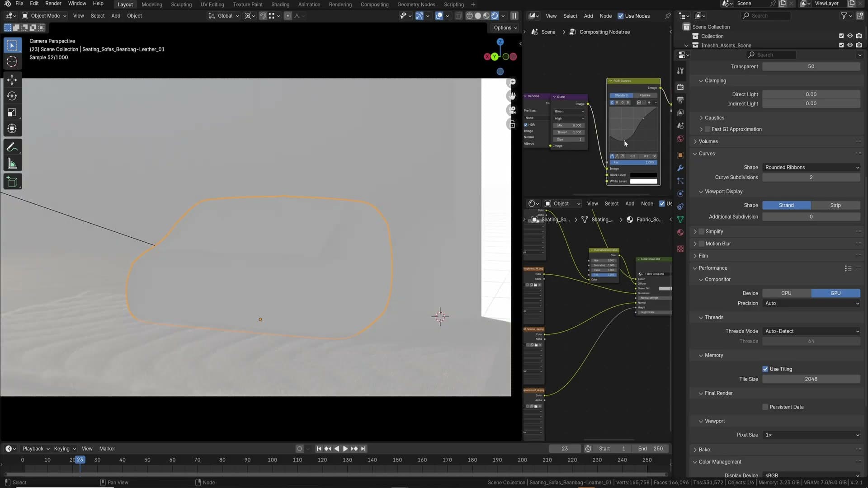
Task: Open the compositor Node menu
Action: pos(605,16)
